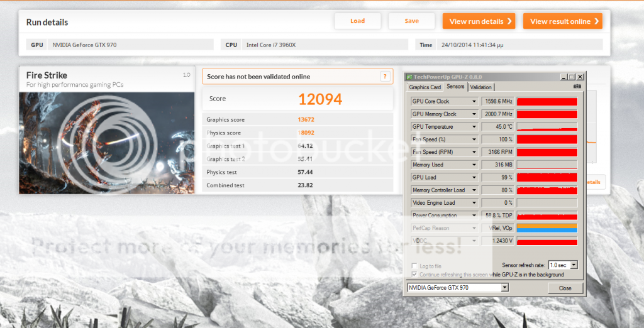Minimize the GPU-Z window

pyautogui.click(x=562, y=77)
